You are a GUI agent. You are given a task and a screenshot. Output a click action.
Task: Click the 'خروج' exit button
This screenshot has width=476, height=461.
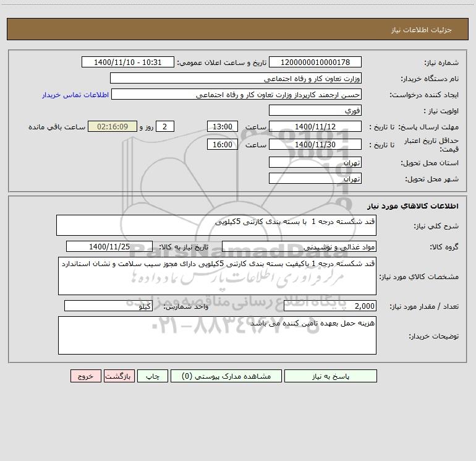85,376
